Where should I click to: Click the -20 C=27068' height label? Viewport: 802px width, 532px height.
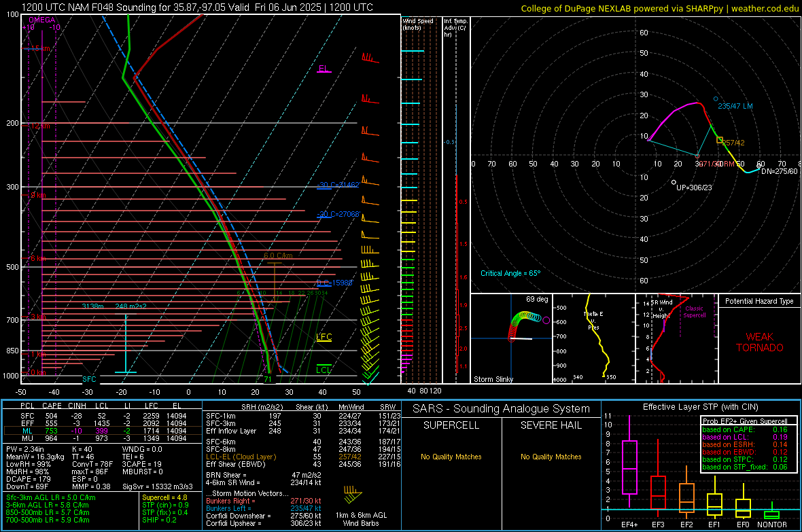tap(338, 214)
